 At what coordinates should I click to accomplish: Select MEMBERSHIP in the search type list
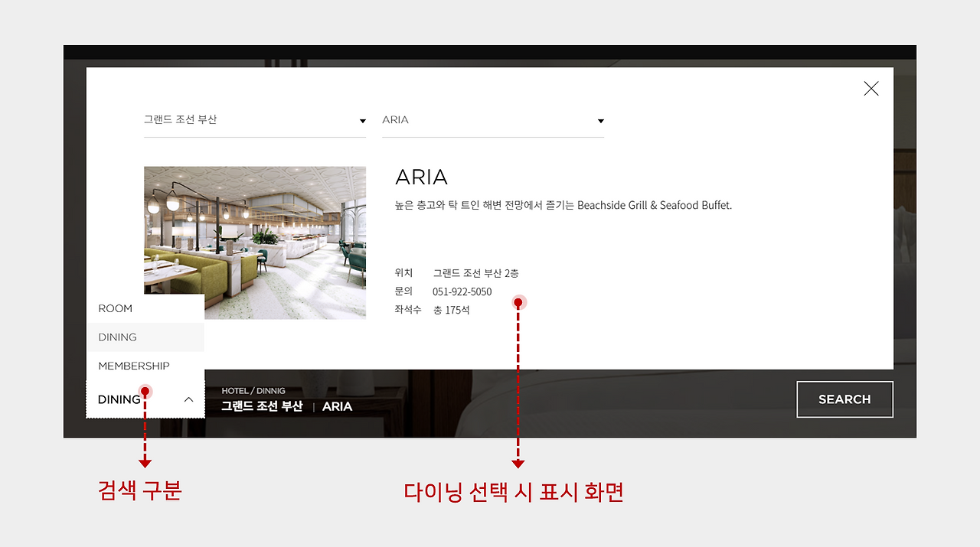tap(145, 366)
